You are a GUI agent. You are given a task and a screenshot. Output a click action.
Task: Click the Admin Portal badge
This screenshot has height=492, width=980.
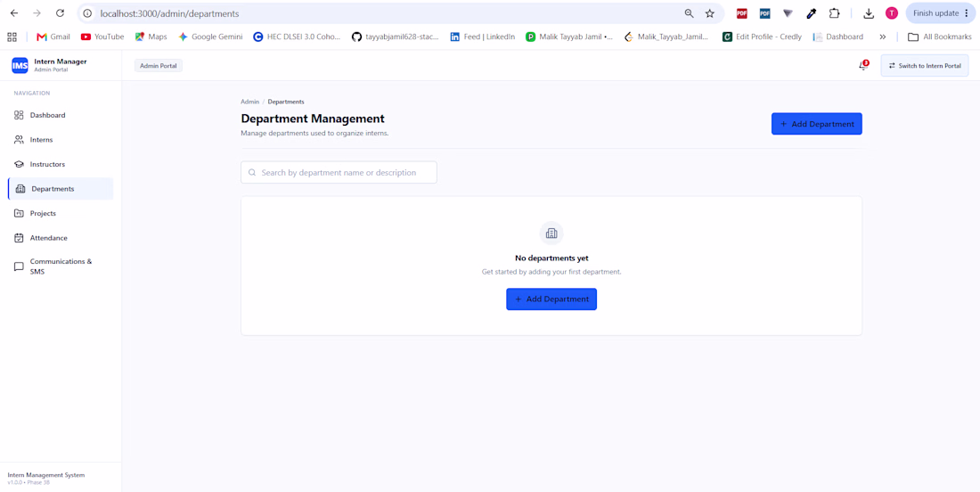[x=158, y=66]
